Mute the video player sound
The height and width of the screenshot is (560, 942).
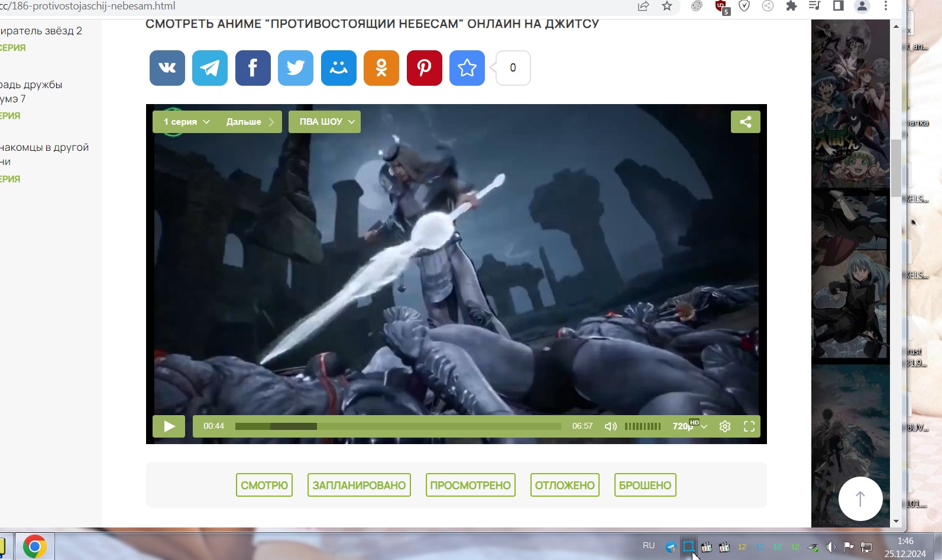[611, 426]
